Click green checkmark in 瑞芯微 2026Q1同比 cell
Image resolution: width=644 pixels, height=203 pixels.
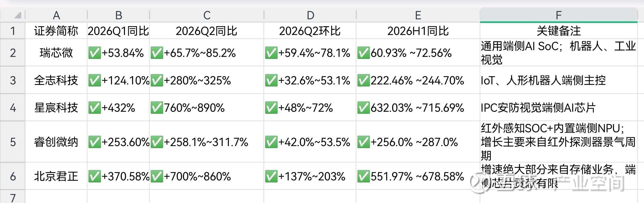pos(95,53)
